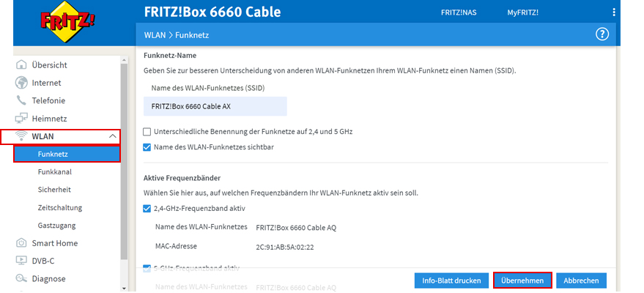Open the Funkkanal submenu item
This screenshot has width=644, height=293.
coord(55,171)
